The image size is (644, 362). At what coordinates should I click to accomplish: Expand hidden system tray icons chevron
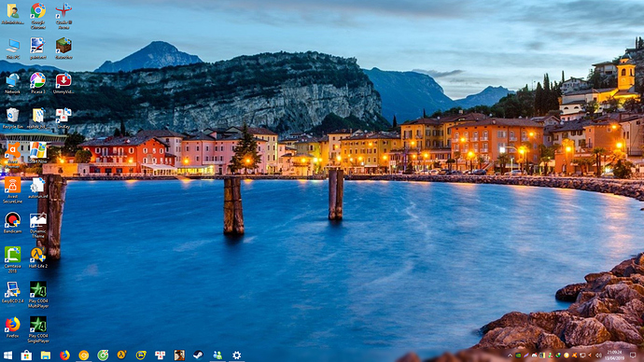point(511,355)
